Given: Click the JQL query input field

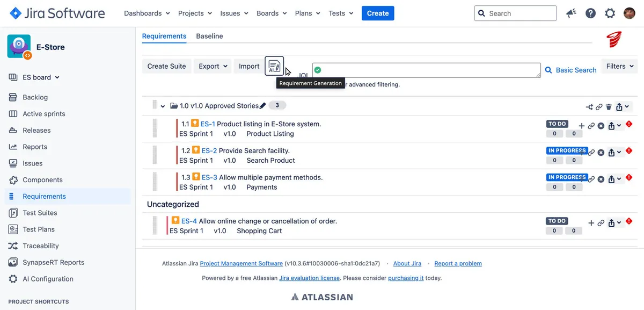Looking at the screenshot, I should [x=427, y=70].
